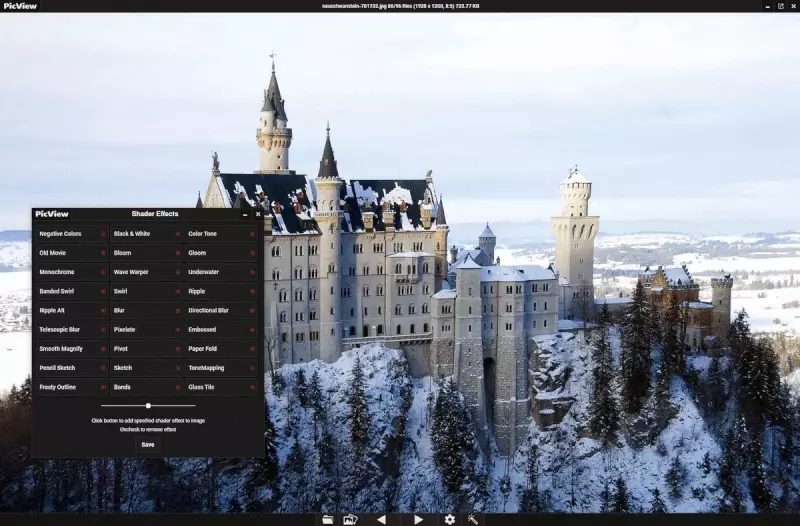This screenshot has height=526, width=800.
Task: Apply the Wave Warper effect
Action: (x=146, y=272)
